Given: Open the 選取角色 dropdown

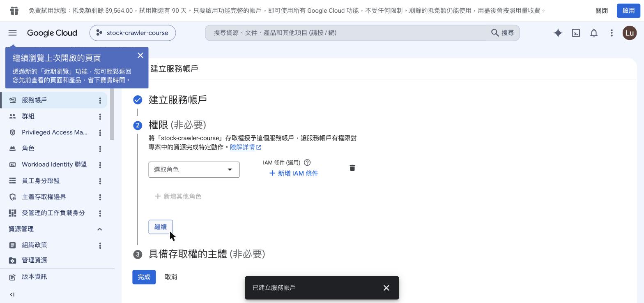Looking at the screenshot, I should pyautogui.click(x=194, y=169).
